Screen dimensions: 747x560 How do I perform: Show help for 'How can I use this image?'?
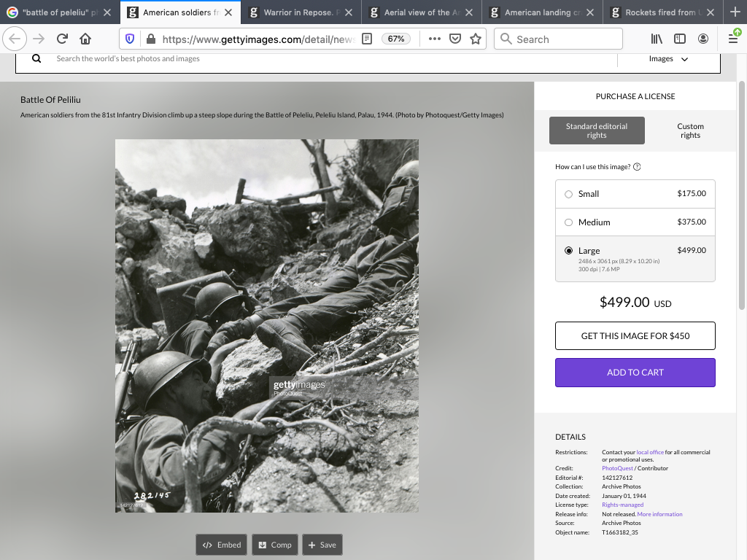click(637, 167)
